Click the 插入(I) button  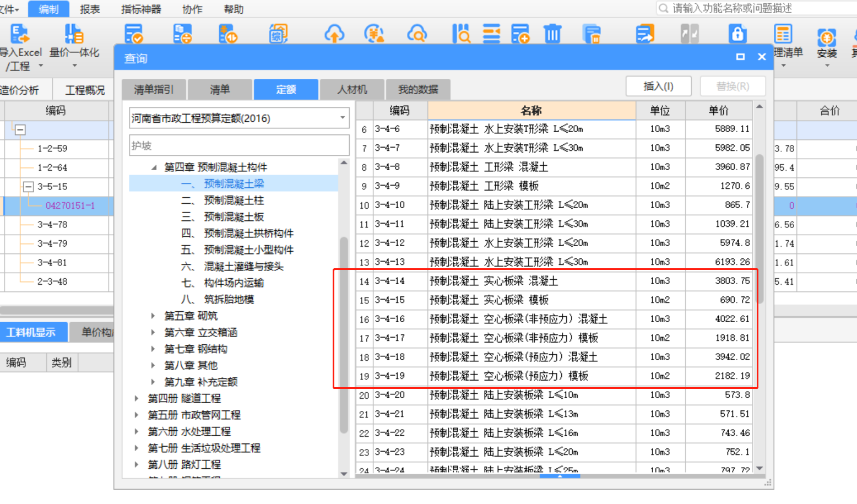658,86
